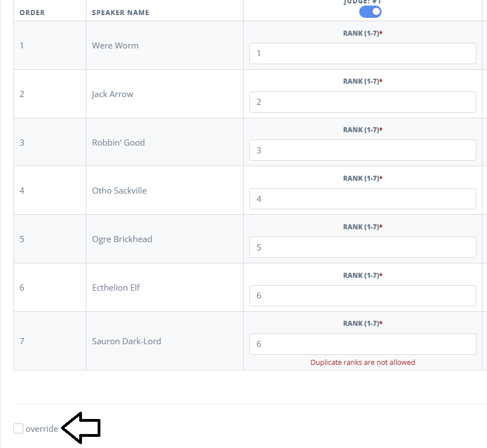
Task: Click the ORDER column header
Action: [32, 13]
